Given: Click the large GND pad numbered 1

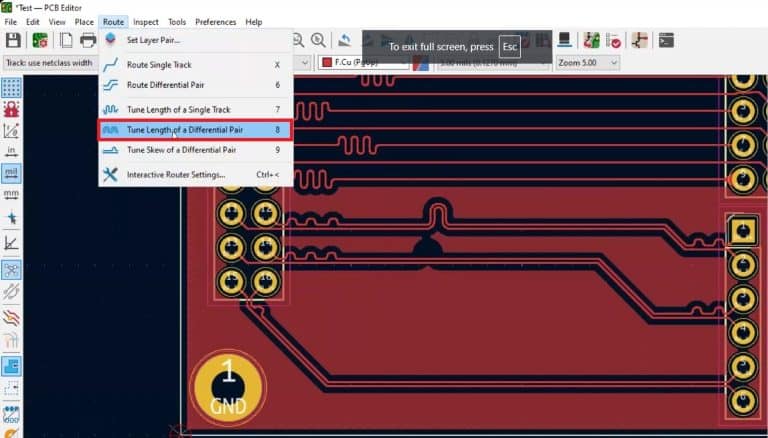Looking at the screenshot, I should [x=228, y=388].
